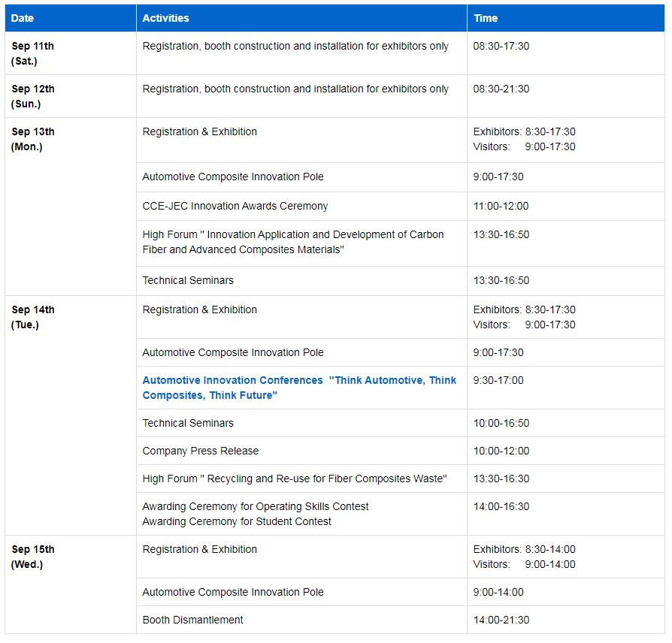This screenshot has width=672, height=643.
Task: Click Awarding Ceremony for Student Contest
Action: [237, 521]
